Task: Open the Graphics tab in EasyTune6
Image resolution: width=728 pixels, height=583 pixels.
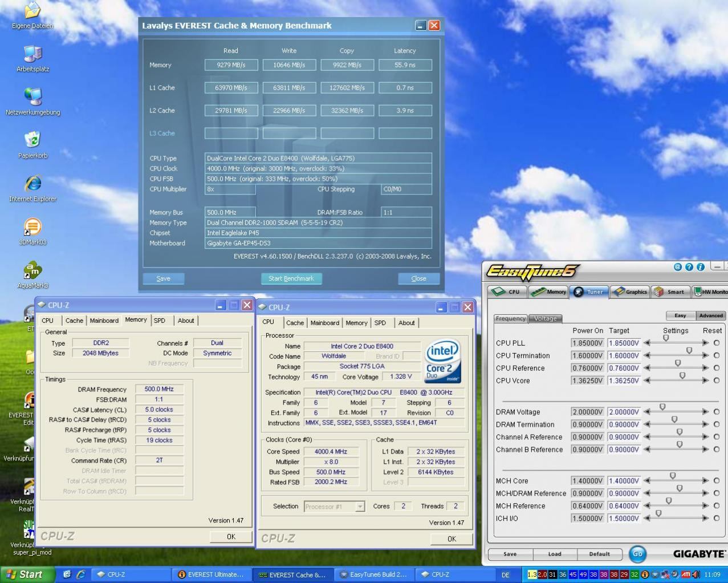Action: point(629,291)
